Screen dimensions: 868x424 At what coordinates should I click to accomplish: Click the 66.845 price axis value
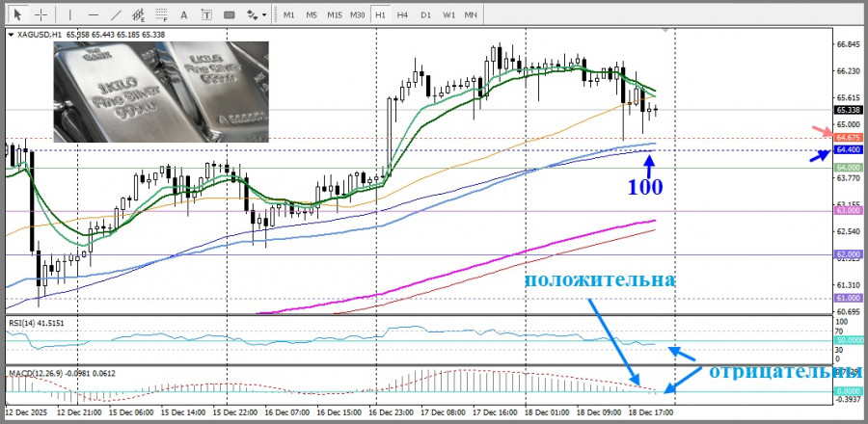(847, 45)
